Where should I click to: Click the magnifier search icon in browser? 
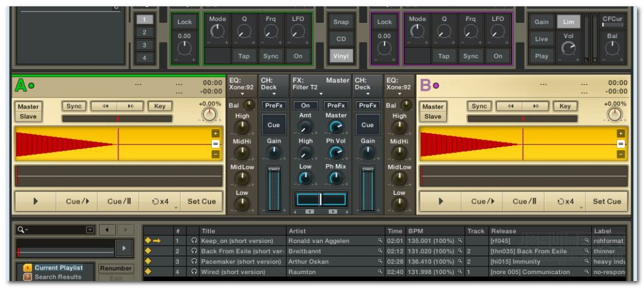point(20,230)
